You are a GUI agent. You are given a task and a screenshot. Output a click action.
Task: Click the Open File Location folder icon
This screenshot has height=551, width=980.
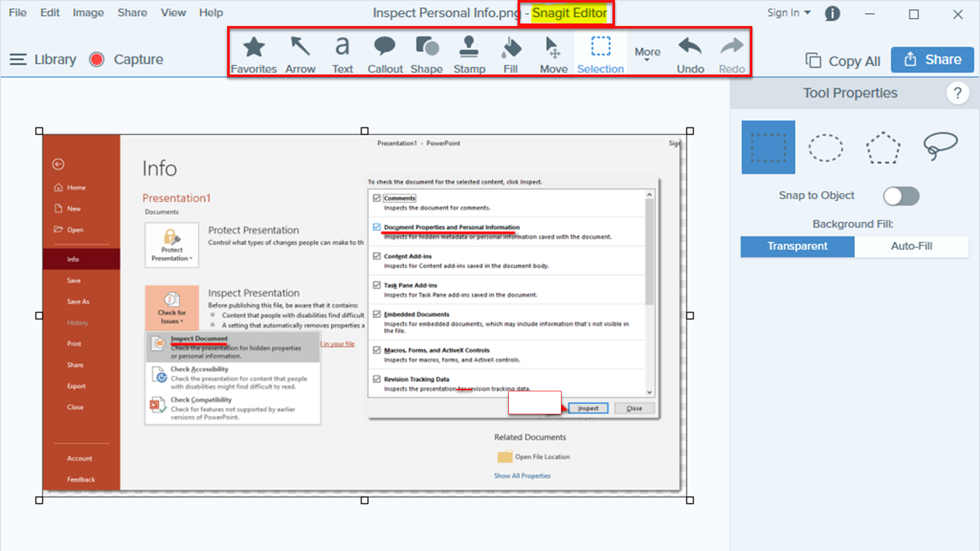pos(504,457)
